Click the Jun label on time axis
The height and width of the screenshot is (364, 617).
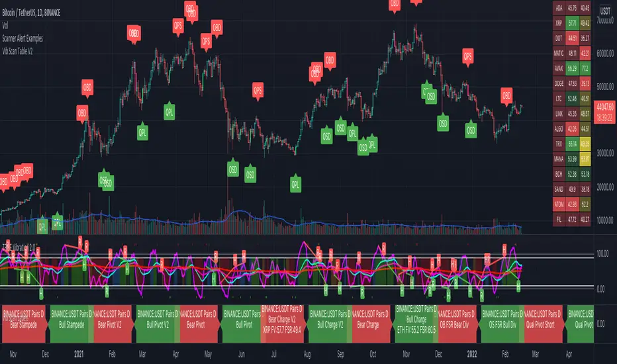[x=242, y=354]
